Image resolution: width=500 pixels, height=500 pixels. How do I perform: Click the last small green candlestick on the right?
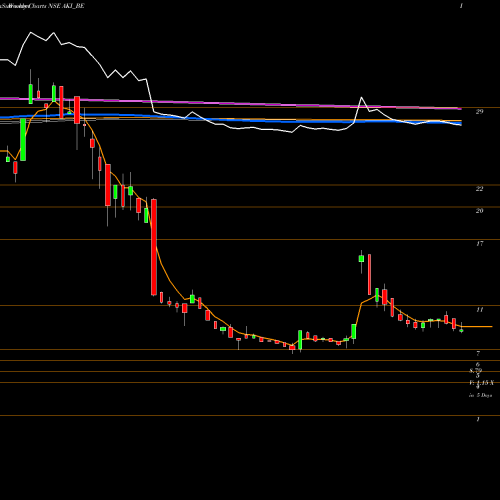tap(461, 330)
